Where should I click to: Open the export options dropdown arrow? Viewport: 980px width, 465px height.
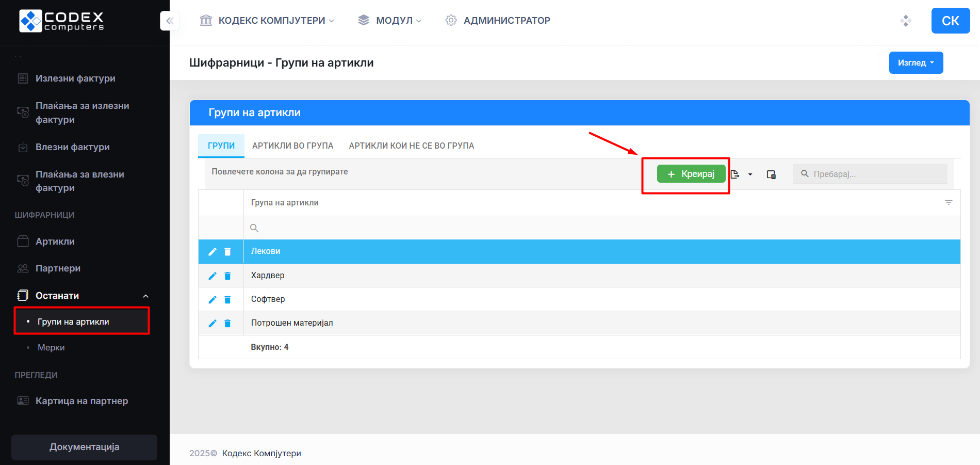pyautogui.click(x=750, y=174)
